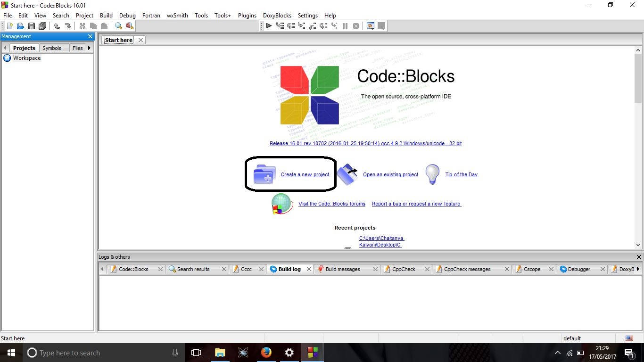644x362 pixels.
Task: Open the Find dialog via magnifier icon
Action: coord(118,26)
